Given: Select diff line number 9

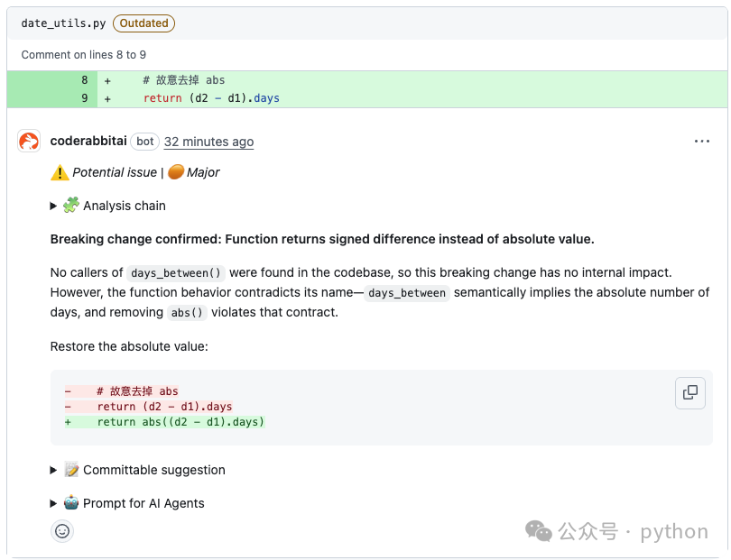Looking at the screenshot, I should click(85, 98).
